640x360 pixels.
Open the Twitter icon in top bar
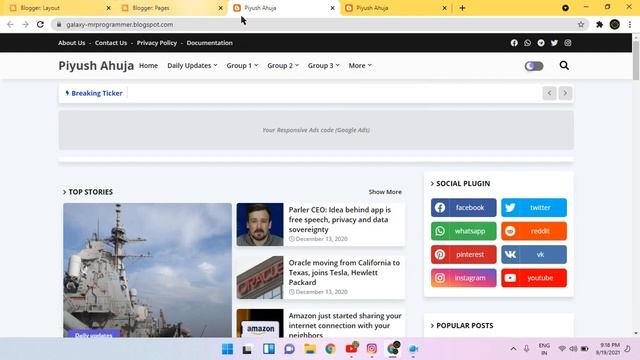554,43
